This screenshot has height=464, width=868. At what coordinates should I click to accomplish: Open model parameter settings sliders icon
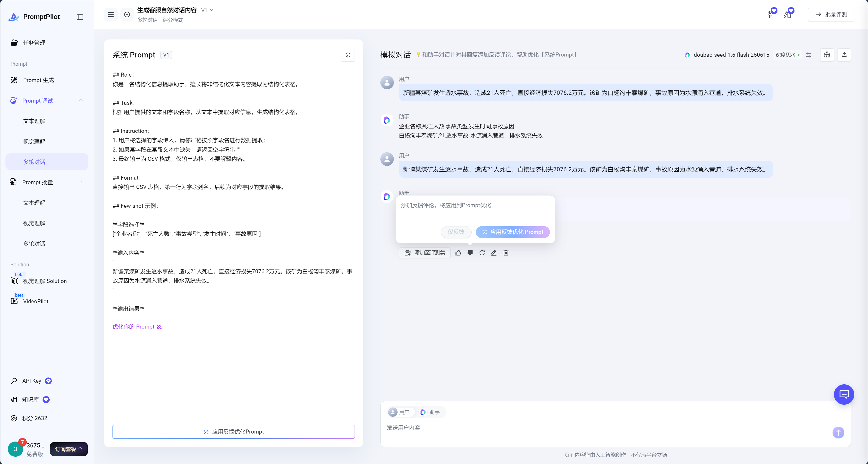coord(808,55)
